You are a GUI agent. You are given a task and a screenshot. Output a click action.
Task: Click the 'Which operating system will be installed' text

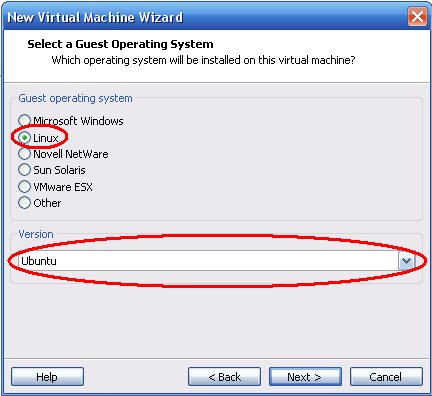[x=203, y=60]
